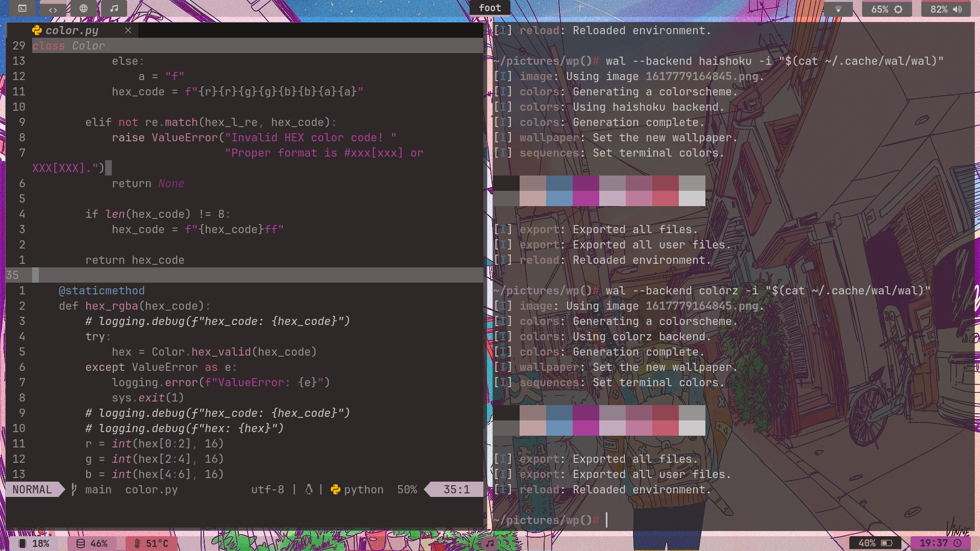Click the 'except ValueError as e:' line
The image size is (980, 551).
tap(161, 367)
